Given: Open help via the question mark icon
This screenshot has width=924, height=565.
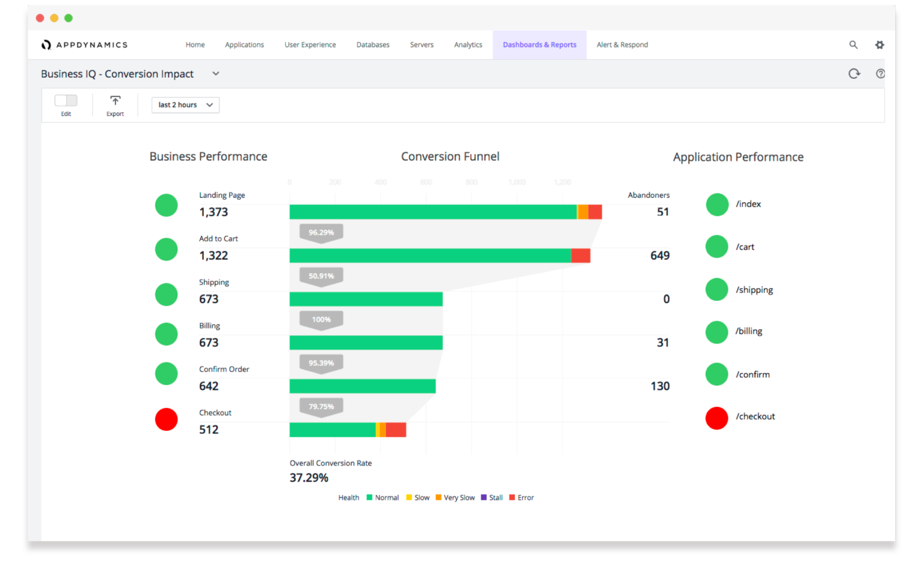Looking at the screenshot, I should tap(880, 73).
